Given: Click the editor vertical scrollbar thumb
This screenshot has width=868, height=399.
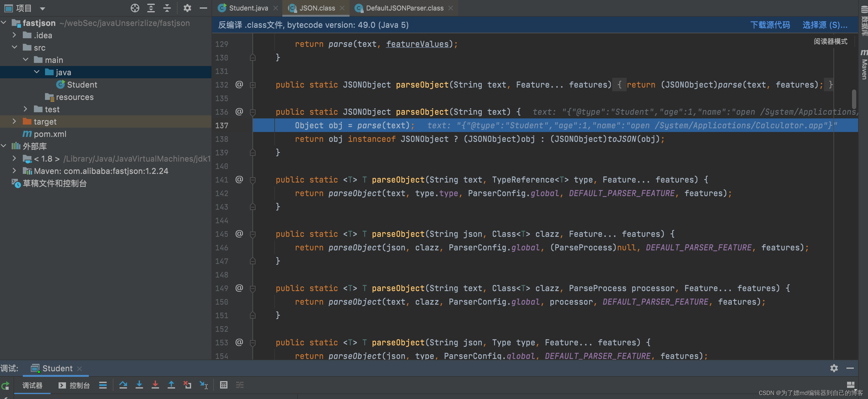Looking at the screenshot, I should (x=854, y=98).
